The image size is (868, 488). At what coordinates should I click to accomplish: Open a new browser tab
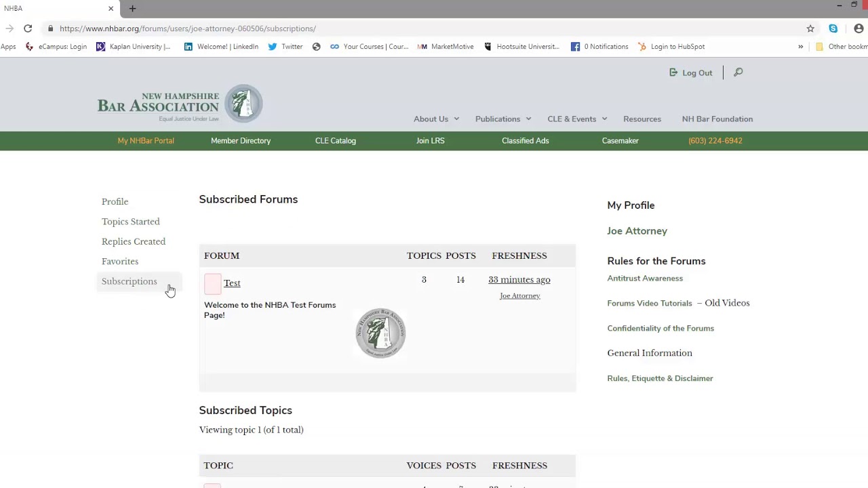(132, 8)
